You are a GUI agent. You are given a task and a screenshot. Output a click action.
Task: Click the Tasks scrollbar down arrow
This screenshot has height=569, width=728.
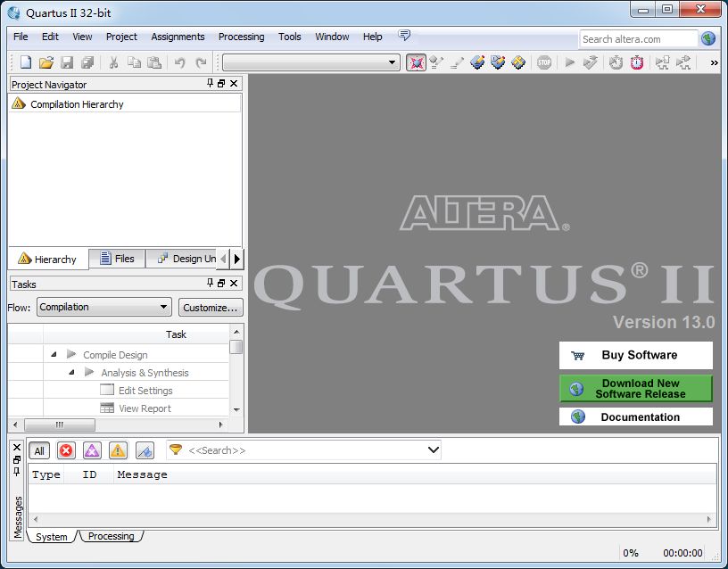[x=236, y=409]
